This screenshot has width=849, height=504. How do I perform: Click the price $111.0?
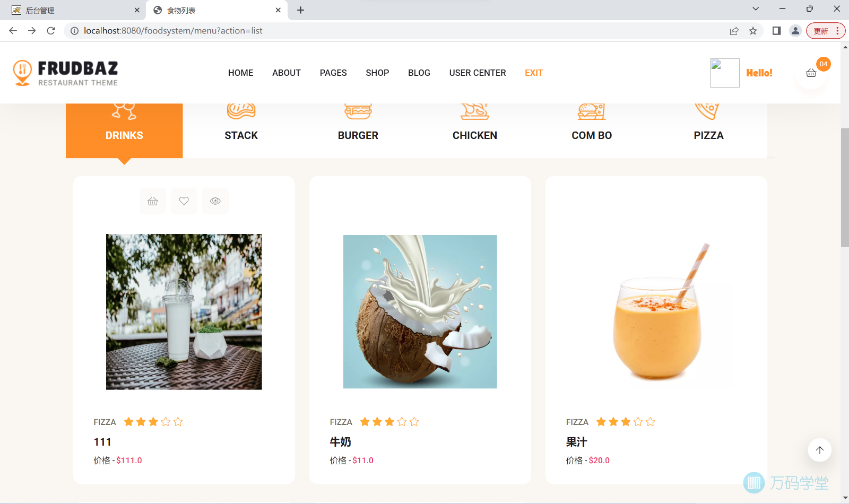tap(129, 460)
